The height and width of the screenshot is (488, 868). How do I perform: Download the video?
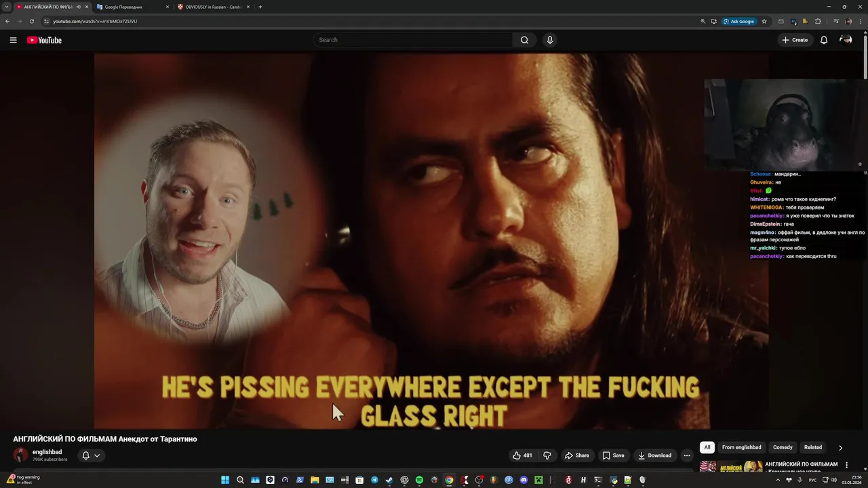pyautogui.click(x=655, y=455)
